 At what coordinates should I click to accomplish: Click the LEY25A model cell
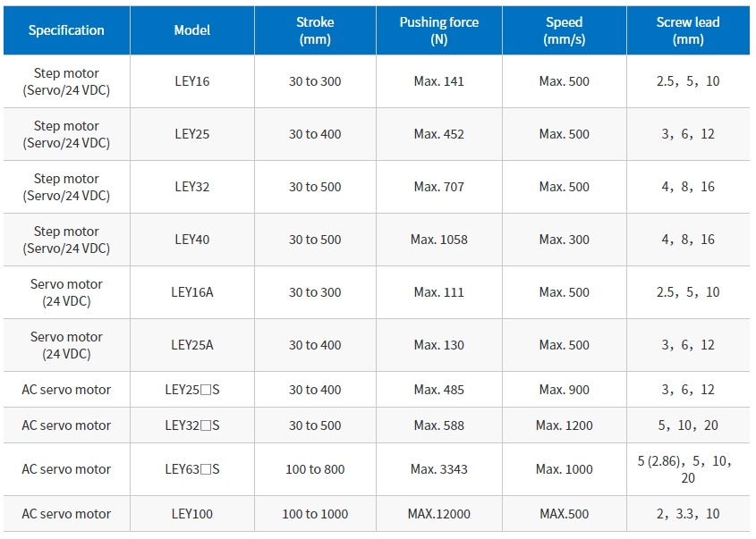click(x=192, y=345)
